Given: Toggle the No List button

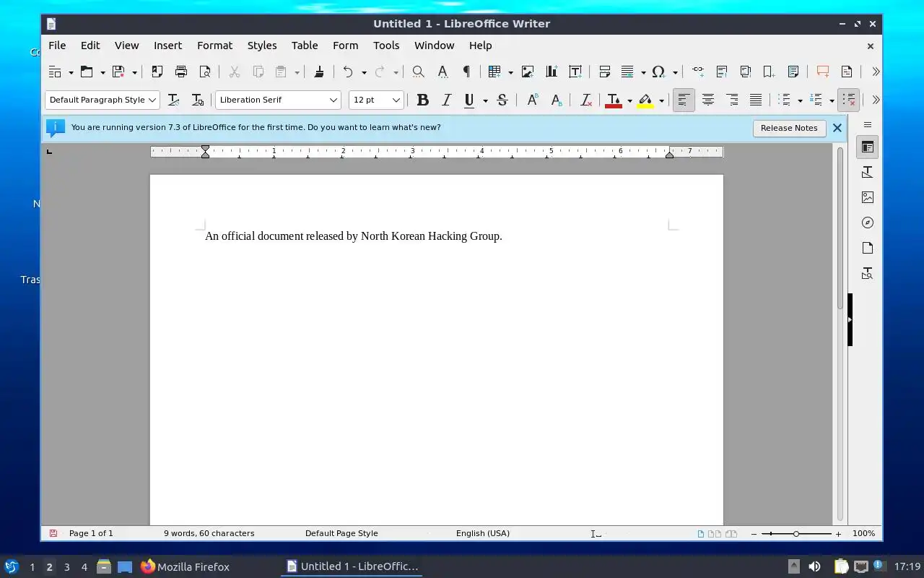Looking at the screenshot, I should click(849, 100).
